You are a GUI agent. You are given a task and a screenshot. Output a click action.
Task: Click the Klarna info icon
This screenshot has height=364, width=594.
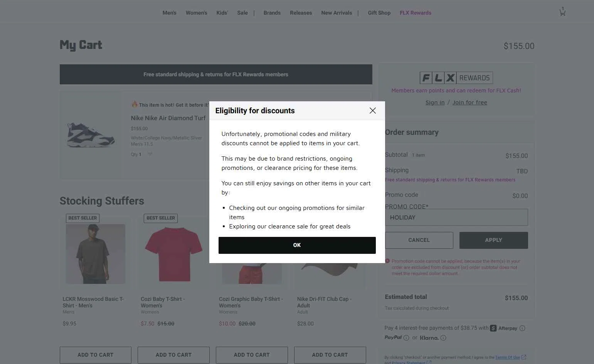pos(443,338)
